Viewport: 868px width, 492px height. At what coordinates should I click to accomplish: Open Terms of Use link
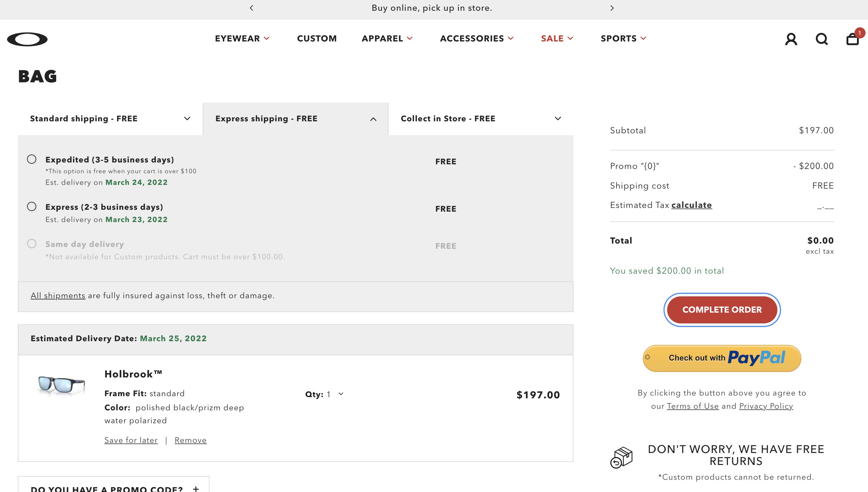tap(693, 406)
